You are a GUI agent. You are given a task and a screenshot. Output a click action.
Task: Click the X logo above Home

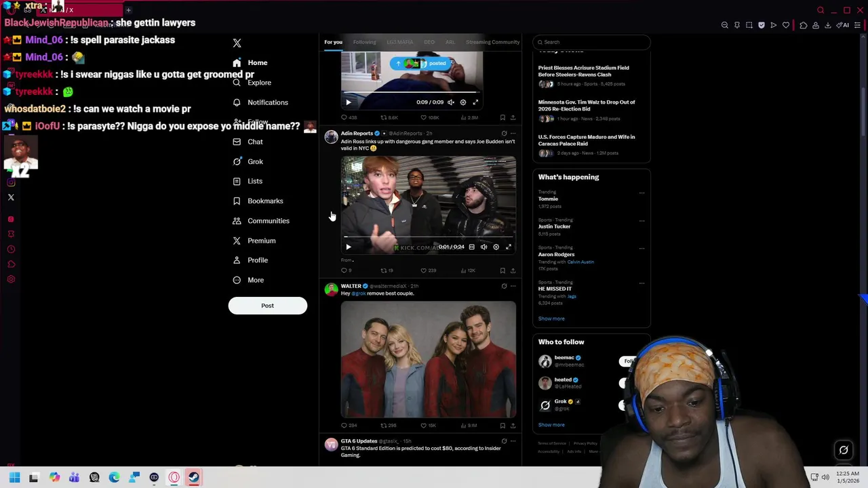pyautogui.click(x=237, y=43)
